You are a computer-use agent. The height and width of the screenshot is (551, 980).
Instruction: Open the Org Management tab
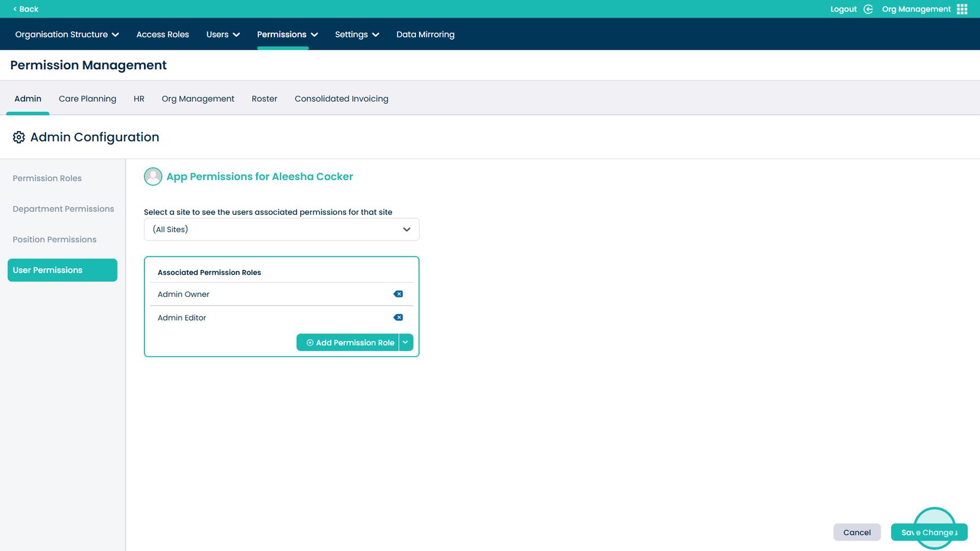[x=198, y=99]
